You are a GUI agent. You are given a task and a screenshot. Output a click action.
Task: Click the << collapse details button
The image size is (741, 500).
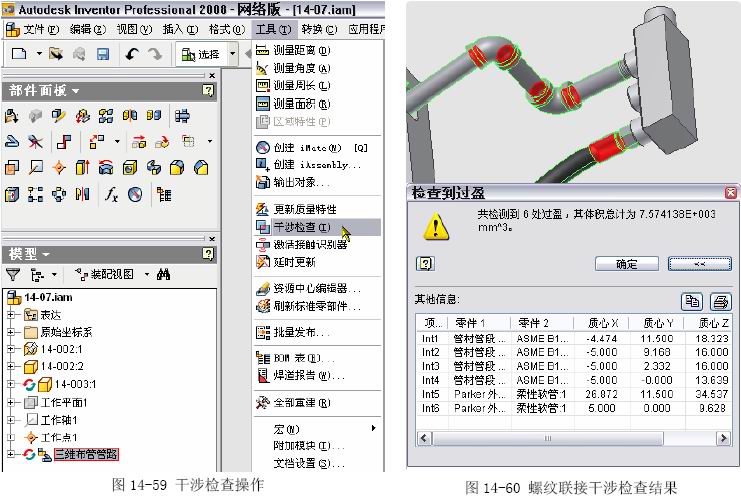pos(699,264)
